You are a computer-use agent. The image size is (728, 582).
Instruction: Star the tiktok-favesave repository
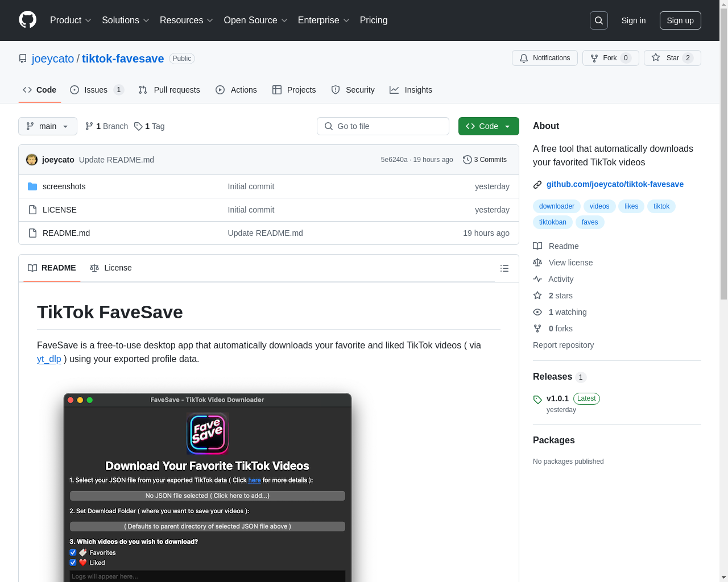tap(672, 58)
